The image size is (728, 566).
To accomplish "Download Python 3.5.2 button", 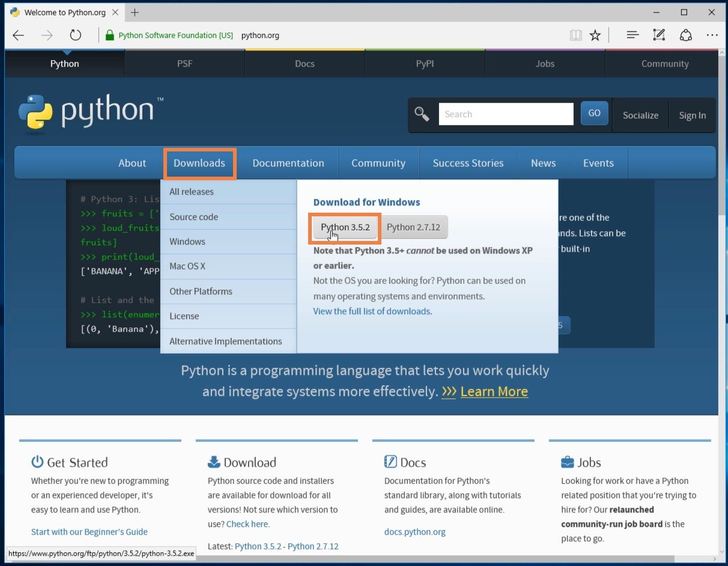I will pos(345,227).
